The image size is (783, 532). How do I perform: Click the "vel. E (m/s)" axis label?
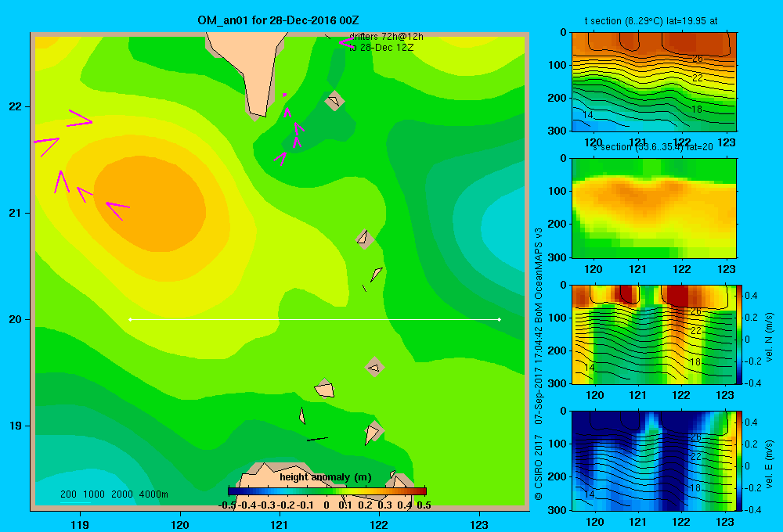(x=770, y=464)
